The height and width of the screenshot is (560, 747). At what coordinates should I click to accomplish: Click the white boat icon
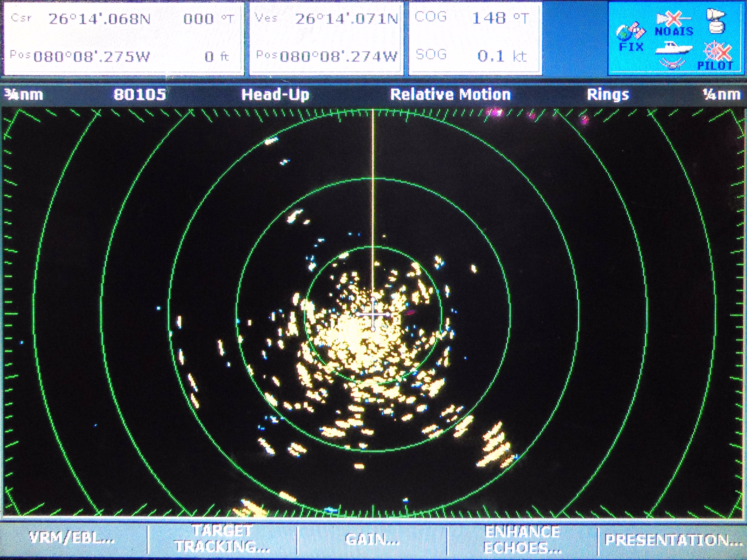673,48
